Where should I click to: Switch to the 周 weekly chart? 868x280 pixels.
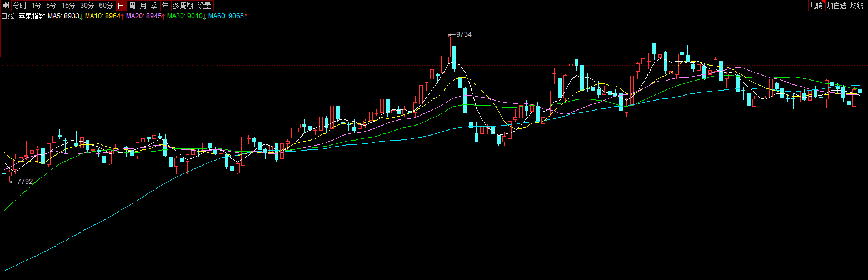click(x=132, y=6)
